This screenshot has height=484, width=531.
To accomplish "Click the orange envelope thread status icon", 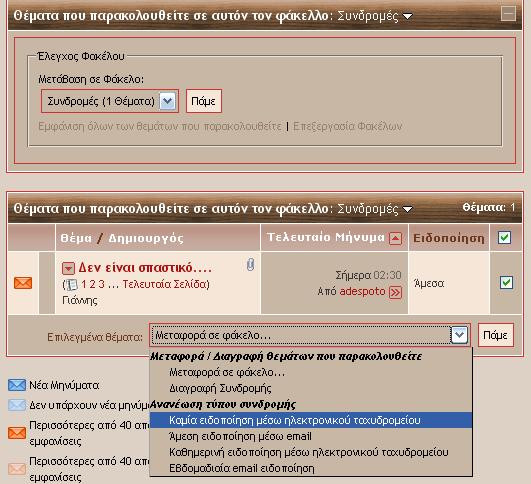I will pyautogui.click(x=23, y=283).
